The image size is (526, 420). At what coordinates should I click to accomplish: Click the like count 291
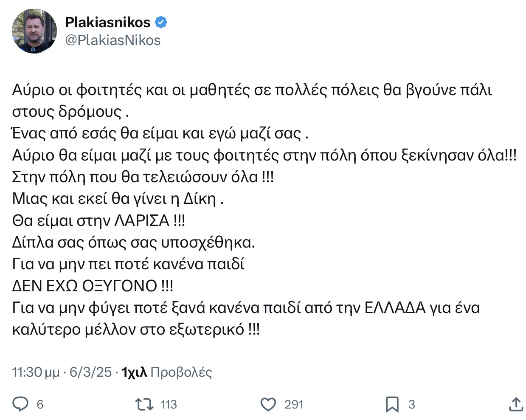click(x=294, y=404)
